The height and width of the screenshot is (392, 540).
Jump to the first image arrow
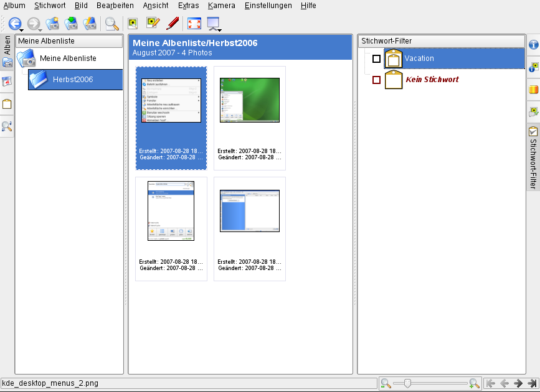(x=490, y=383)
